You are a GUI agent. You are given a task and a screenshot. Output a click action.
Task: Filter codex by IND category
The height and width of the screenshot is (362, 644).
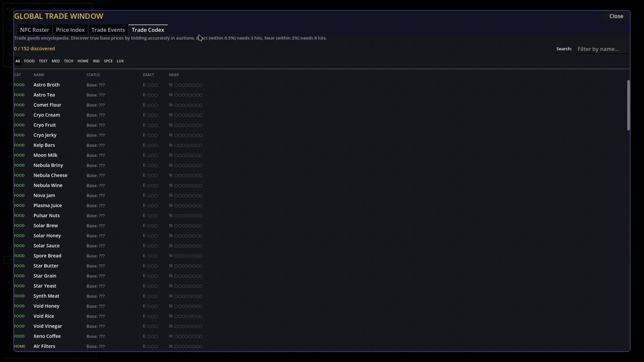click(96, 61)
